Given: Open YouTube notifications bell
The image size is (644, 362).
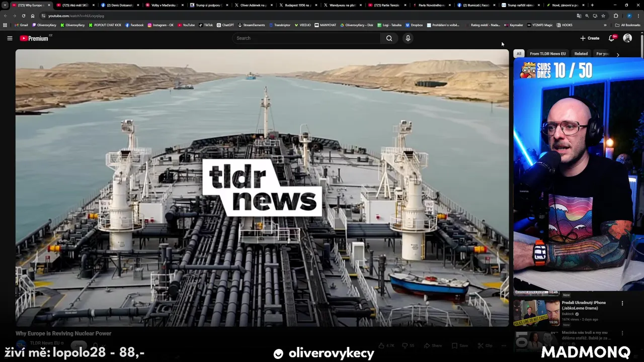Looking at the screenshot, I should tap(611, 38).
